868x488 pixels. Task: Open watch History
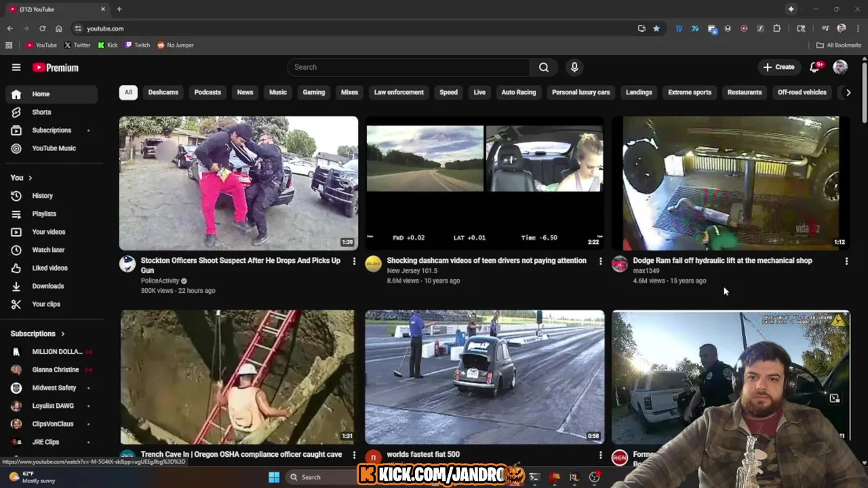[52, 196]
